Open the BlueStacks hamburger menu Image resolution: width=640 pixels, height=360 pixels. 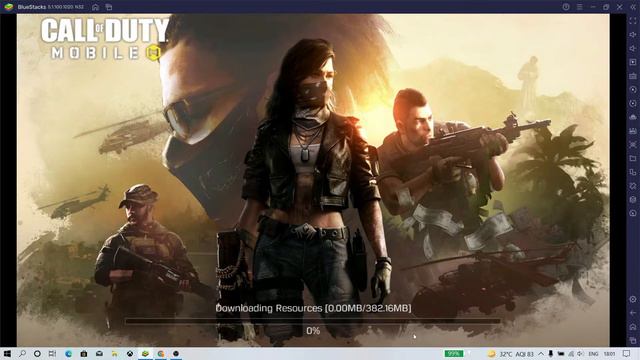pyautogui.click(x=579, y=7)
